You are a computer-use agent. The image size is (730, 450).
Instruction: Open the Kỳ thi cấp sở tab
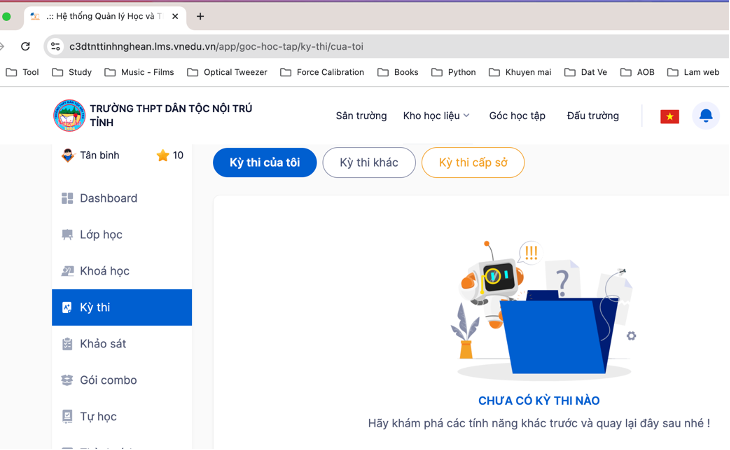[x=473, y=163]
